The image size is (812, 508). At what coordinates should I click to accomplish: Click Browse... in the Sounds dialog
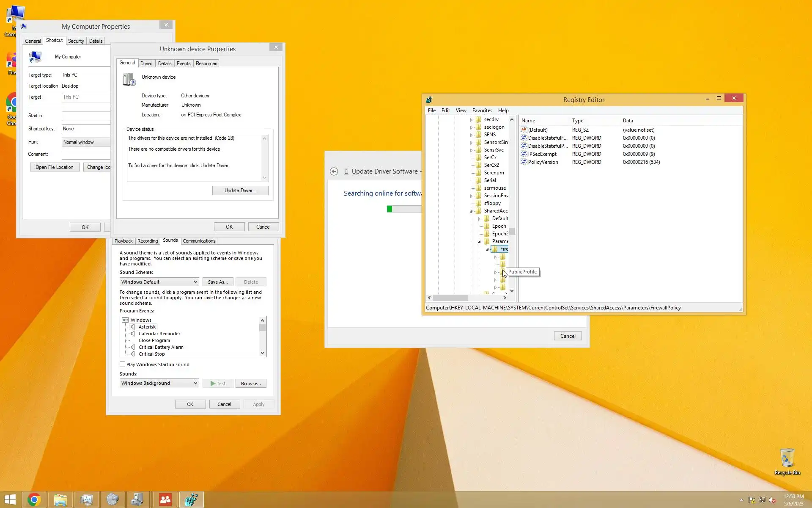pyautogui.click(x=250, y=384)
